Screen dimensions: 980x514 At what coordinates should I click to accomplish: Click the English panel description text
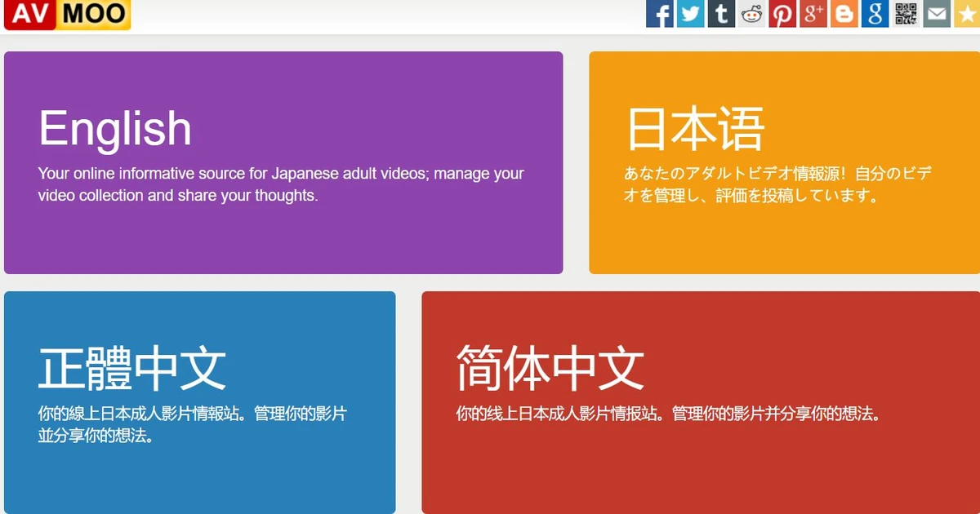[281, 184]
